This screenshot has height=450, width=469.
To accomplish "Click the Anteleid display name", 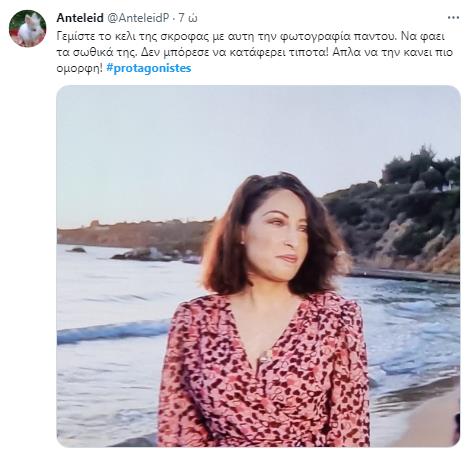I will (80, 18).
